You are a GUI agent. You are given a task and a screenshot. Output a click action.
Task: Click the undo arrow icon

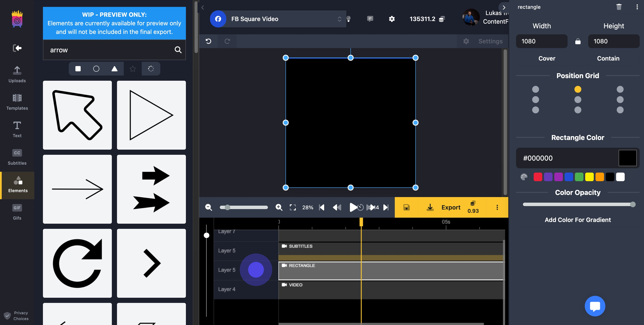click(x=208, y=41)
